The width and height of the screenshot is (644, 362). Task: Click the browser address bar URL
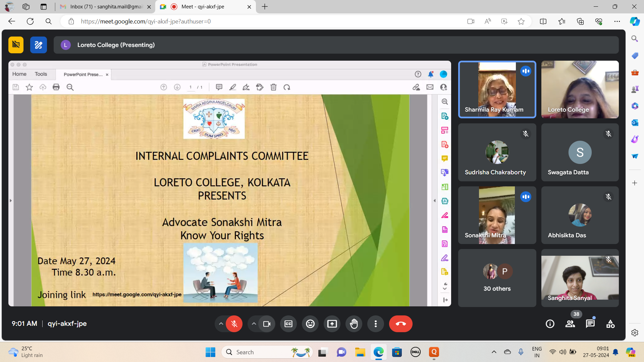tap(146, 21)
